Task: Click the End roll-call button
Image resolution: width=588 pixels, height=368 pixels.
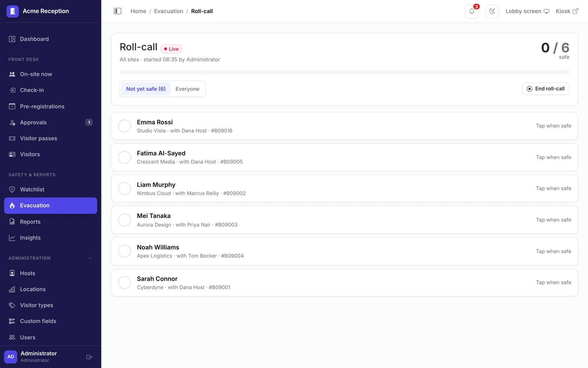Action: [546, 89]
